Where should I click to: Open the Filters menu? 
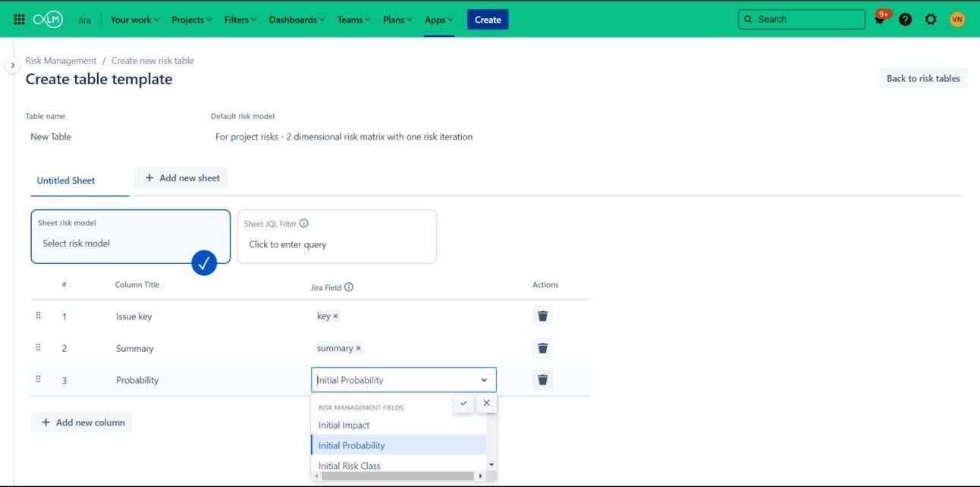(x=240, y=20)
